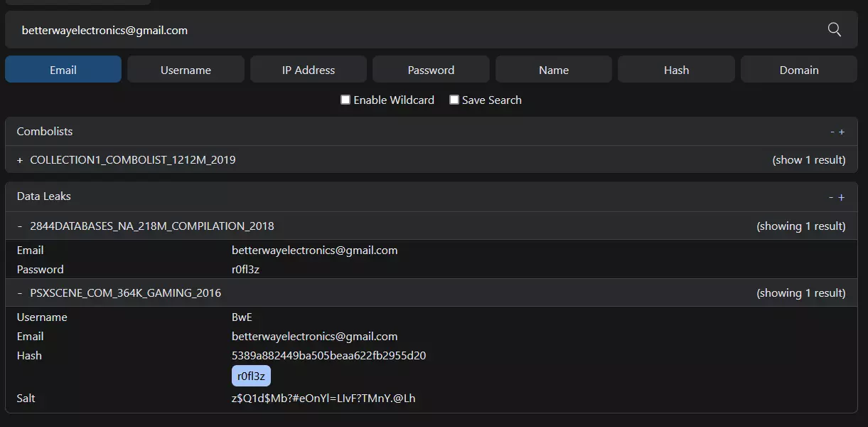868x427 pixels.
Task: Choose the Domain search type
Action: click(799, 70)
